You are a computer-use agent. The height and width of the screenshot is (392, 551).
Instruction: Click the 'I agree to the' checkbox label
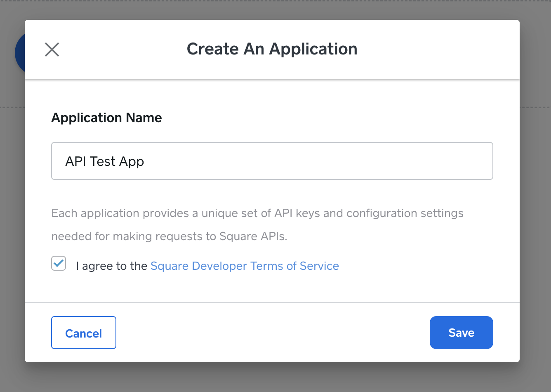tap(111, 266)
